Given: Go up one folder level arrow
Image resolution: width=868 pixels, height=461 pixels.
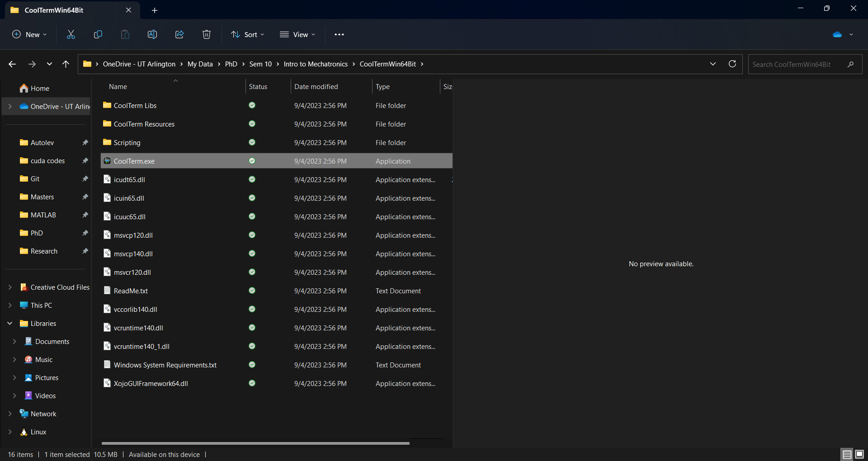Looking at the screenshot, I should tap(66, 64).
